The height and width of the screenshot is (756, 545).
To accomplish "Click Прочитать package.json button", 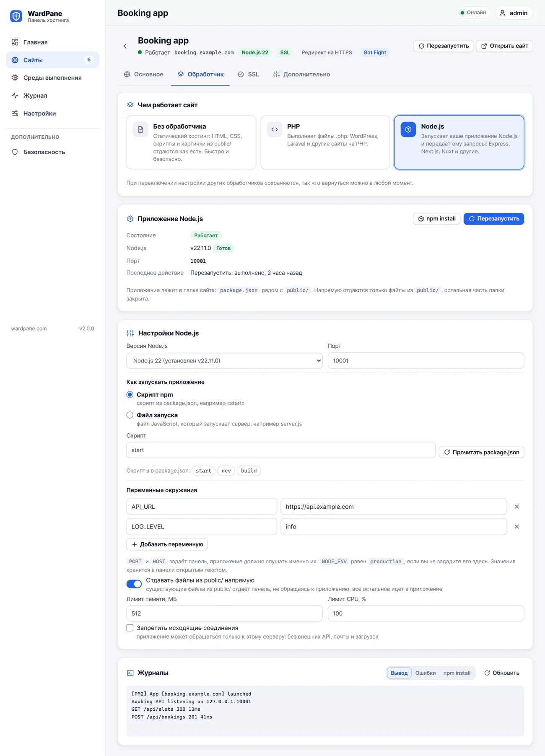I will (x=482, y=452).
